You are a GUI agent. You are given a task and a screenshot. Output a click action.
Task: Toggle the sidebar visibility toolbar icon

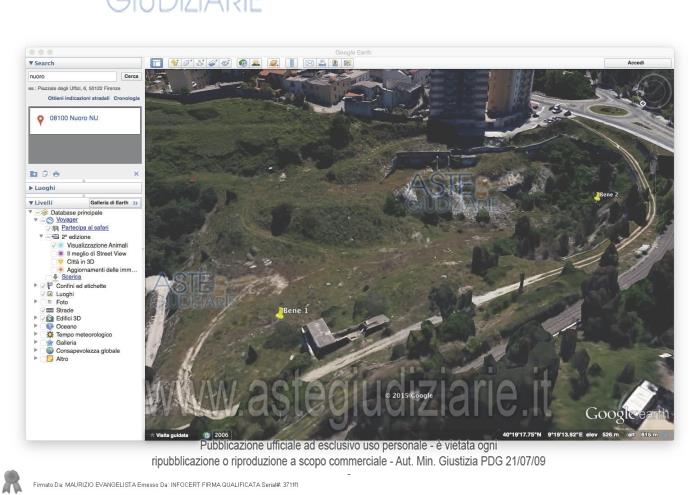pos(156,62)
